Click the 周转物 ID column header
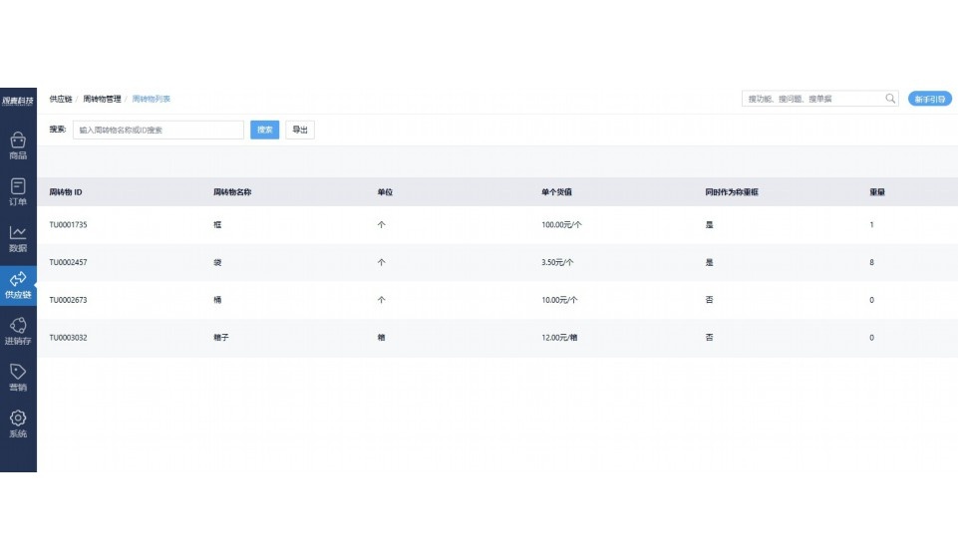 65,191
